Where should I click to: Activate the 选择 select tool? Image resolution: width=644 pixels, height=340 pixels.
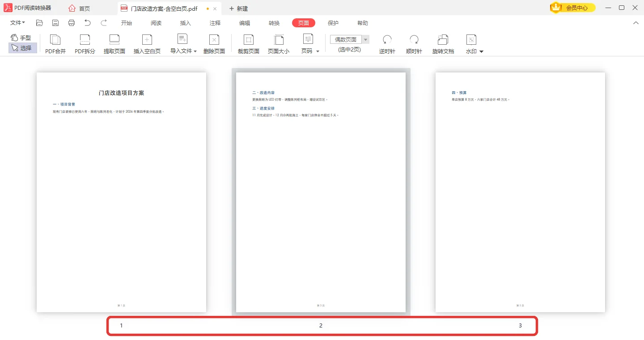pyautogui.click(x=22, y=48)
